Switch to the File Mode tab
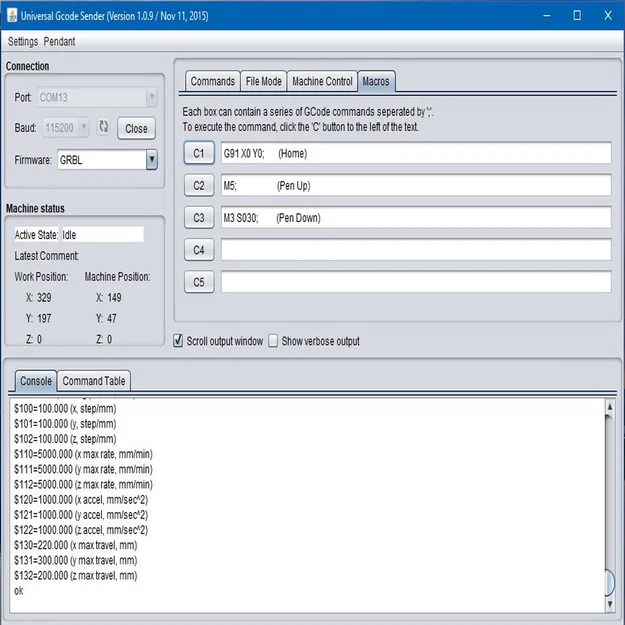The image size is (625, 625). (x=263, y=81)
